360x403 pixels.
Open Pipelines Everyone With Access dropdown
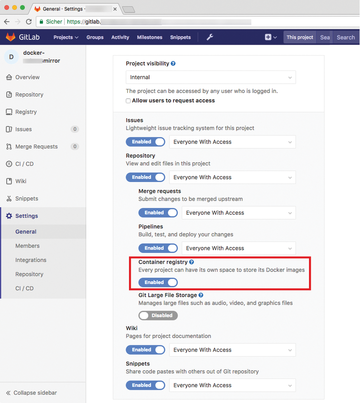(x=239, y=248)
